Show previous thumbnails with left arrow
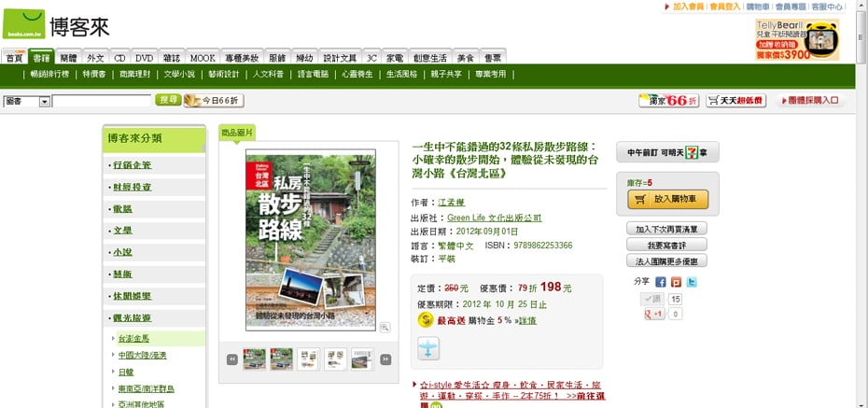The image size is (868, 408). click(231, 359)
